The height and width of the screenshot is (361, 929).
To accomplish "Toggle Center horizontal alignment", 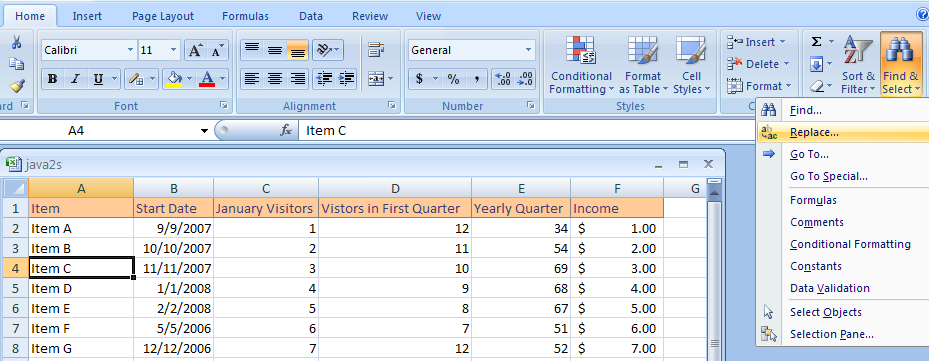I will [274, 78].
